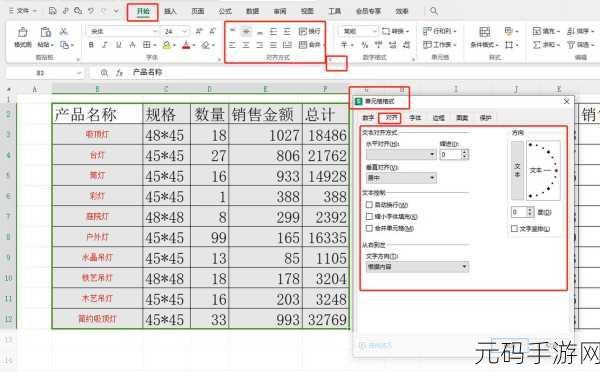Click the Undo arrow icon
Image resolution: width=600 pixels, height=372 pixels.
[x=91, y=11]
